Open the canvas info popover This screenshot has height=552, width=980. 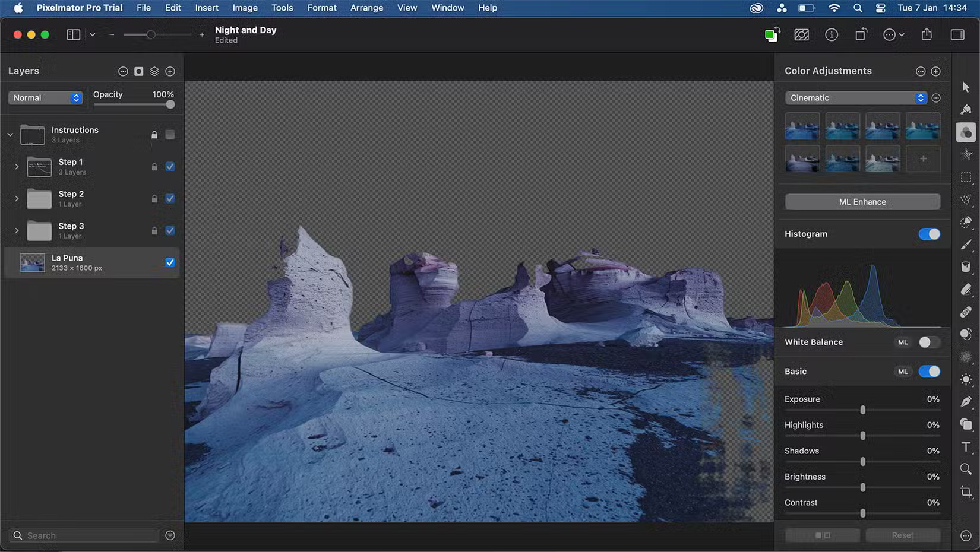832,34
